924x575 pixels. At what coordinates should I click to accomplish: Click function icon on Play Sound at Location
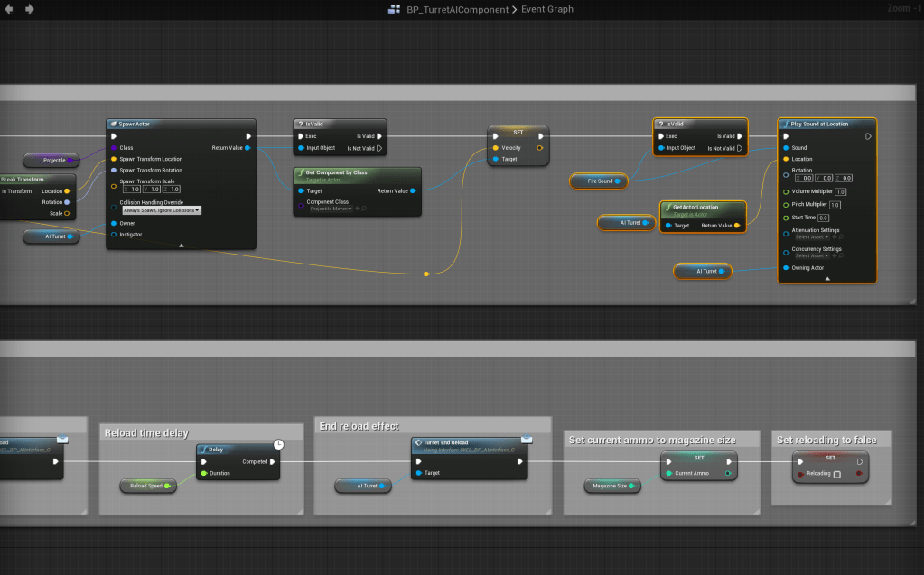tap(784, 124)
